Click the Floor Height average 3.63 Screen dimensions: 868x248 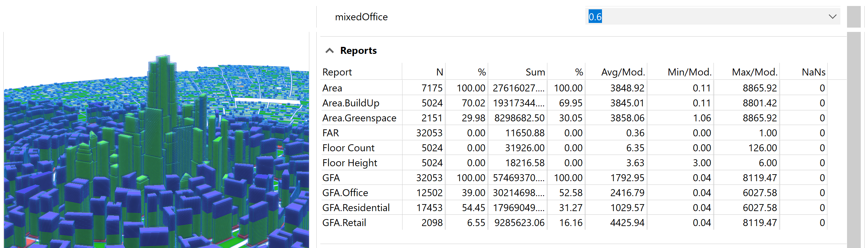click(635, 163)
